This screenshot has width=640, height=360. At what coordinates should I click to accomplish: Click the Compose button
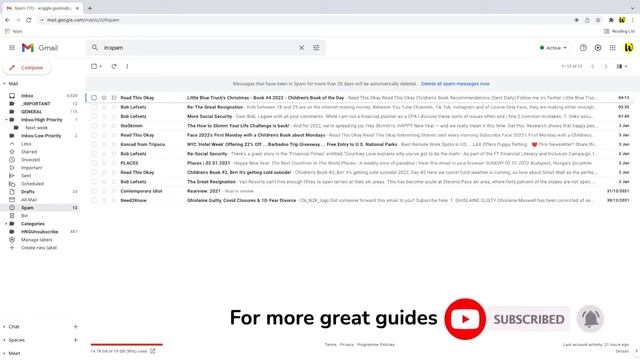click(27, 67)
